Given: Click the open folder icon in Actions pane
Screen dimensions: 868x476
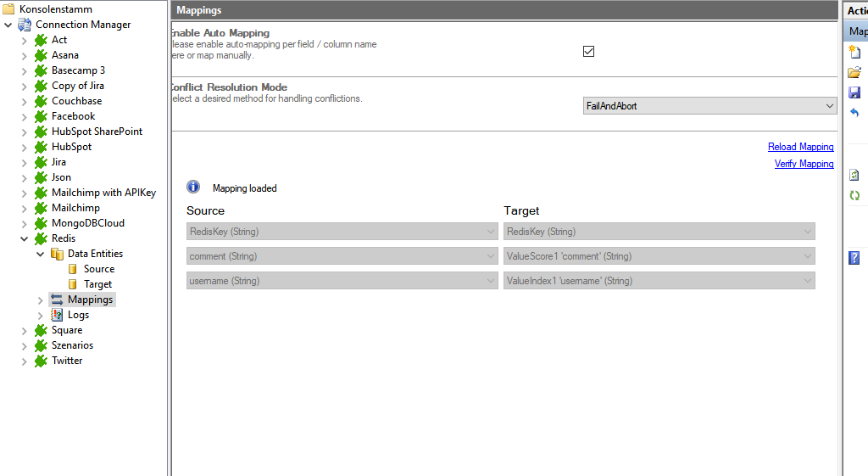Looking at the screenshot, I should pos(854,72).
